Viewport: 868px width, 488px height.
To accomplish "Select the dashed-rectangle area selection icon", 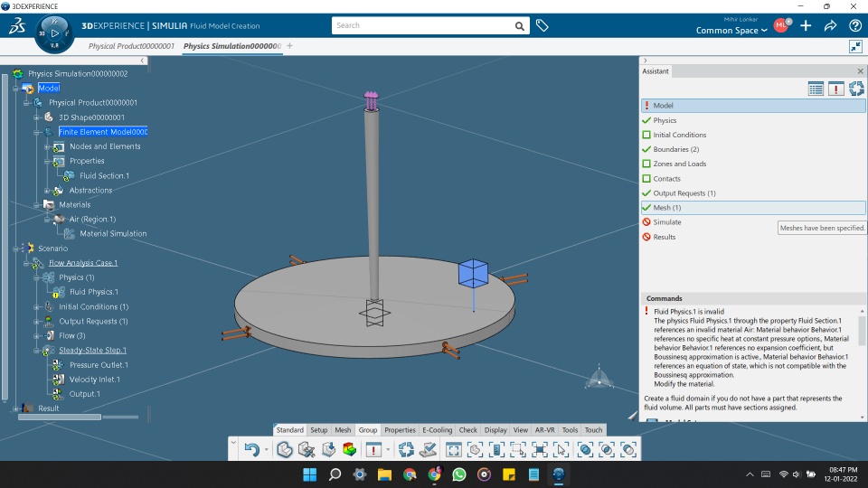I will click(x=518, y=449).
